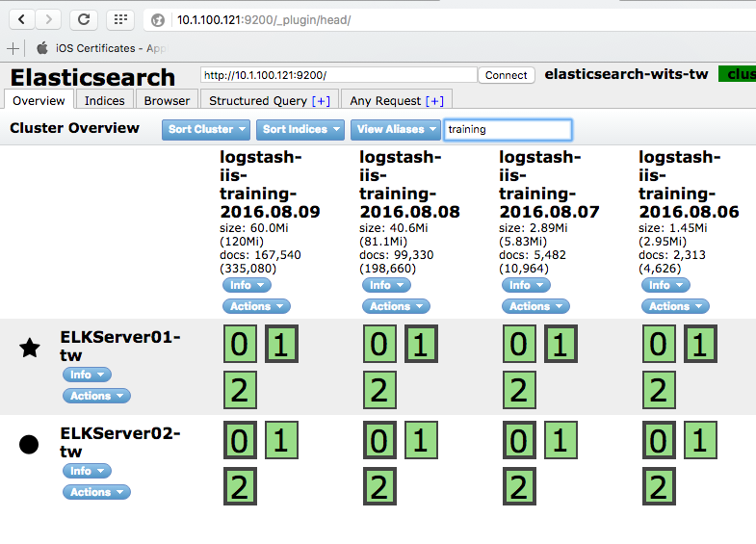Open Info menu for logstash-iis-training-2016.08.06
The image size is (756, 544).
click(665, 285)
